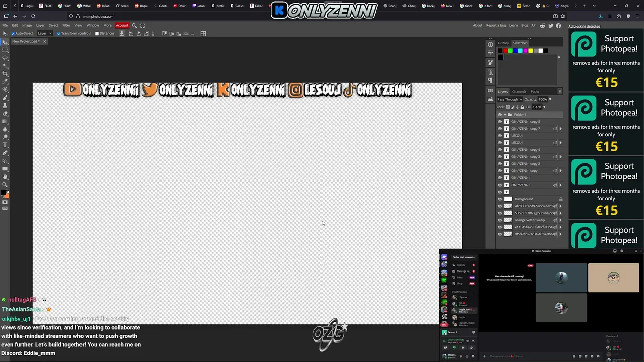Select the Move tool in left toolbar
This screenshot has width=644, height=362.
5,42
